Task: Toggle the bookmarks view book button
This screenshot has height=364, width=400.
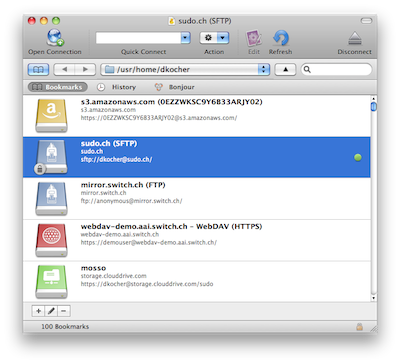Action: point(38,69)
